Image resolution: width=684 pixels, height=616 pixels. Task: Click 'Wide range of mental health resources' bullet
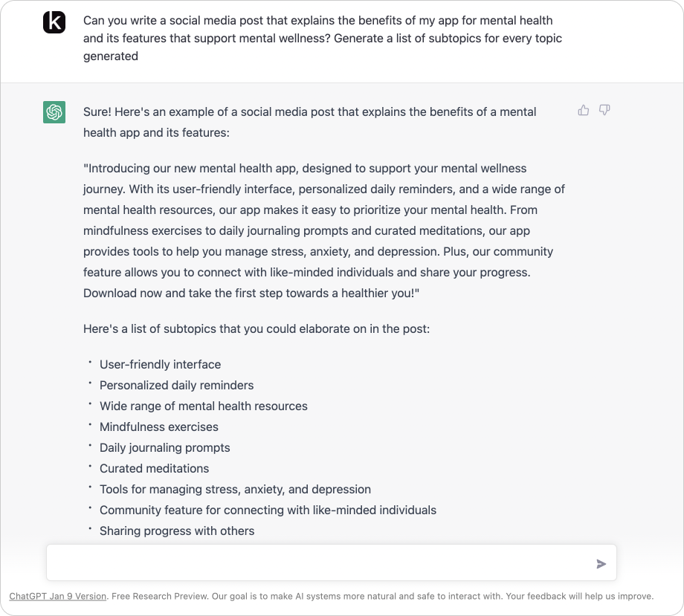click(x=203, y=406)
